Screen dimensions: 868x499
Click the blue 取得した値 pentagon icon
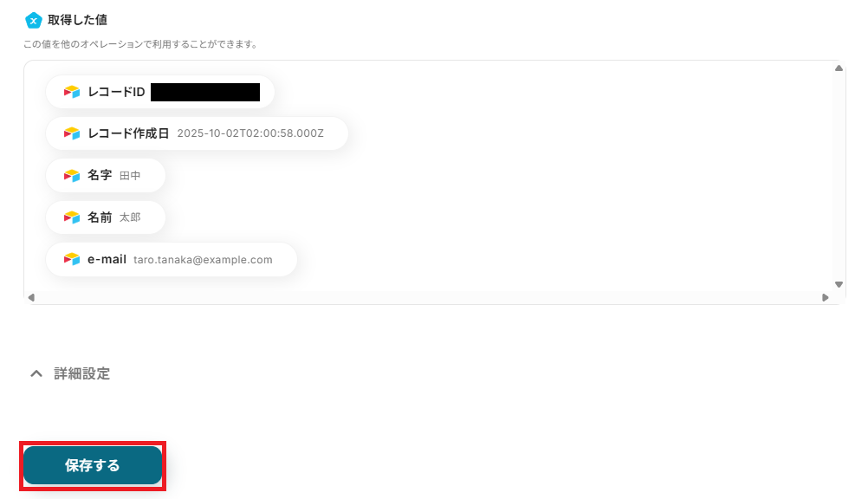point(34,21)
